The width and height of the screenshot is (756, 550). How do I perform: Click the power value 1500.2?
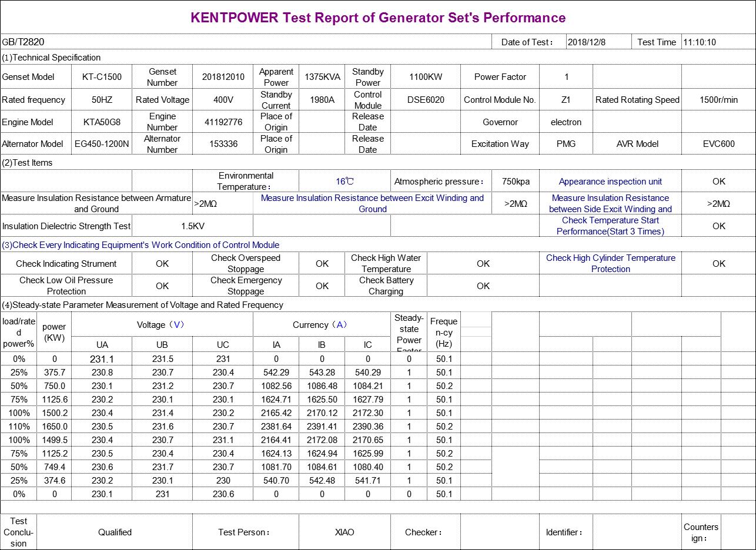point(54,413)
